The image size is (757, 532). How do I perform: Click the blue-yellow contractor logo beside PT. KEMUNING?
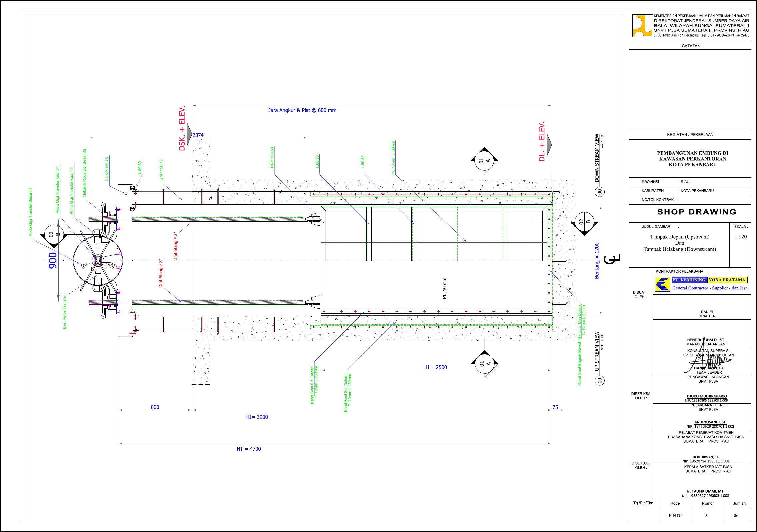tap(662, 284)
